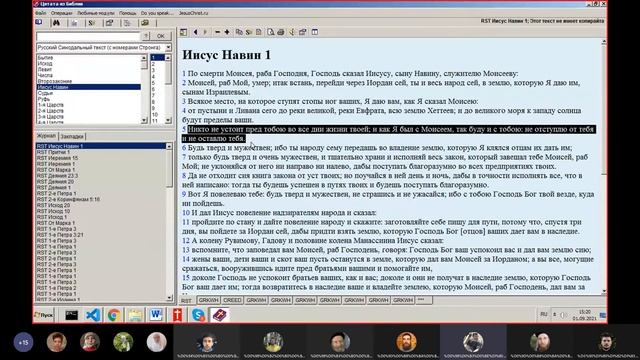
Task: Open the Операции menu
Action: 61,13
